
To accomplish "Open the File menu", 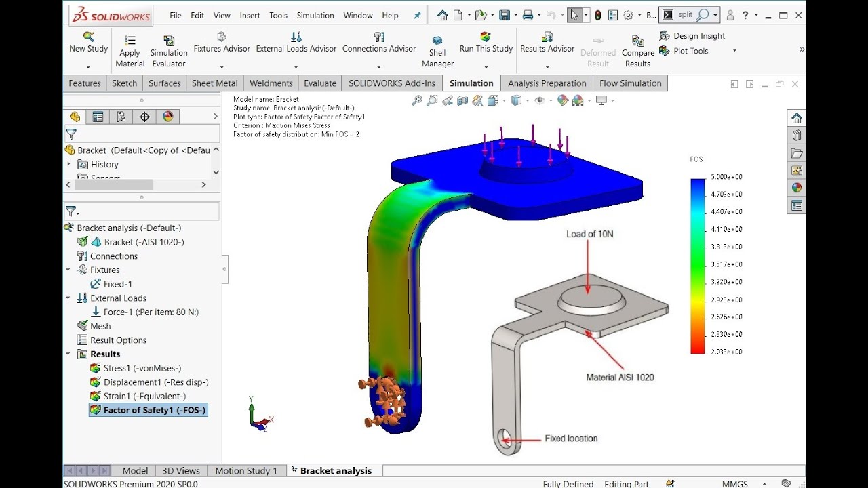I will tap(176, 15).
